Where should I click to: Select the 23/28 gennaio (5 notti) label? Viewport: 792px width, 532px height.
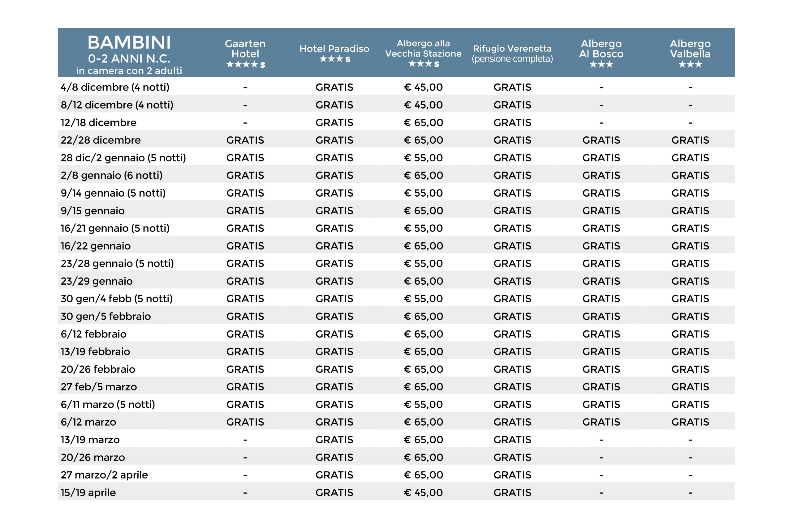coord(117,264)
